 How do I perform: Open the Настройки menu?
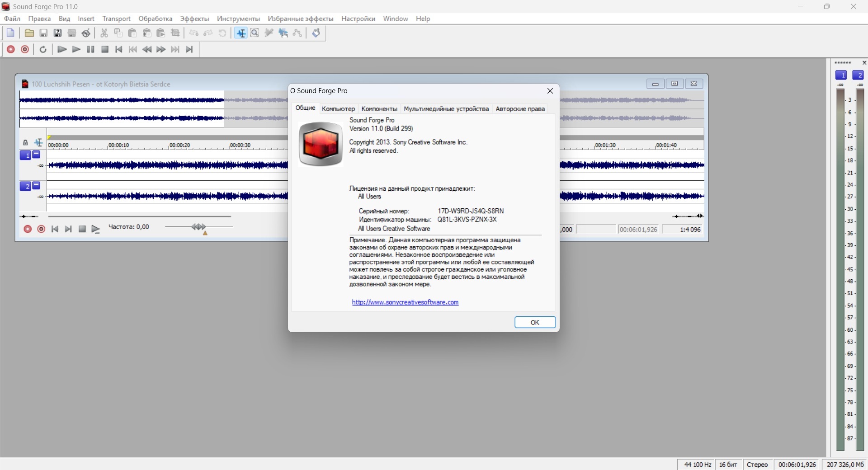pos(358,19)
